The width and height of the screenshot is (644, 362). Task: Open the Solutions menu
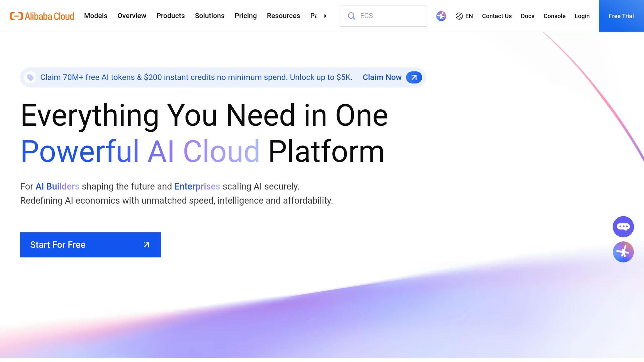pos(210,16)
